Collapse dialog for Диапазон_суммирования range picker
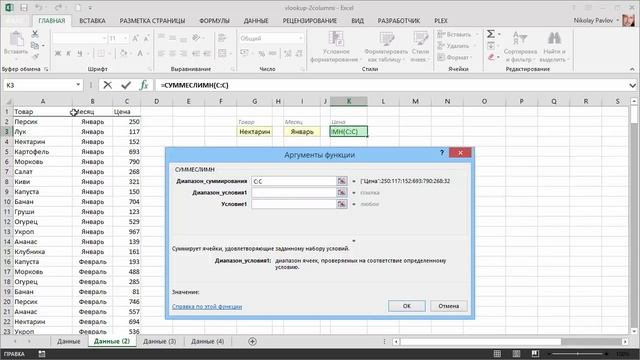The width and height of the screenshot is (640, 360). click(342, 181)
